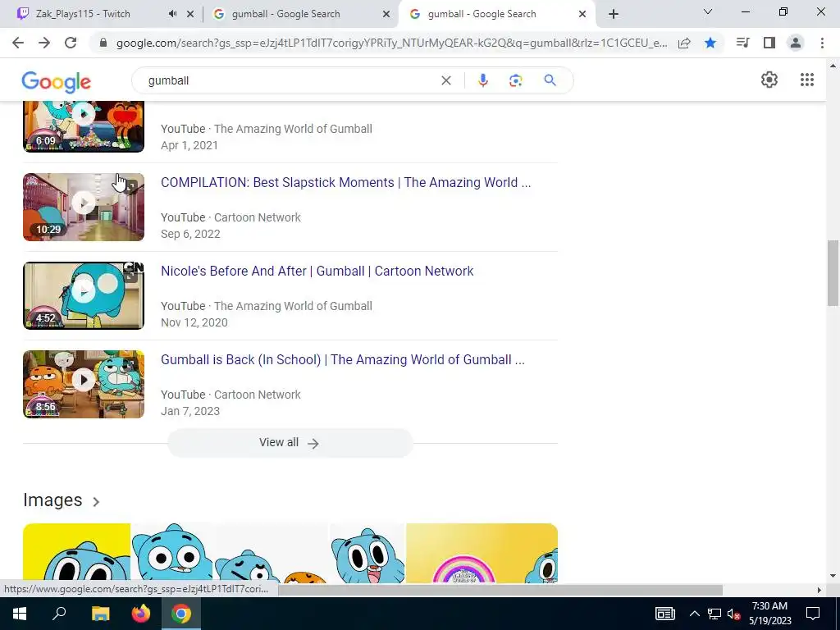Close the active gumball search tab
Screen dimensions: 840x630
pyautogui.click(x=582, y=14)
